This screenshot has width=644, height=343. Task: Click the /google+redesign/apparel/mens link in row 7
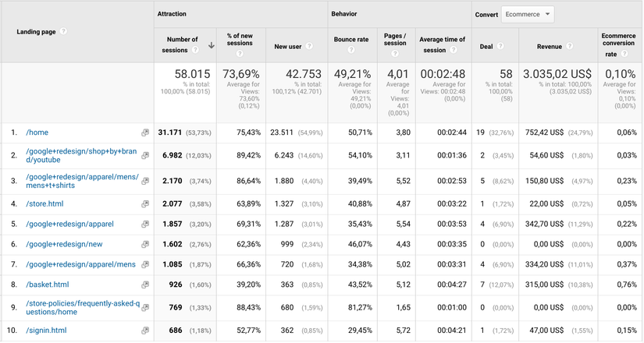80,264
